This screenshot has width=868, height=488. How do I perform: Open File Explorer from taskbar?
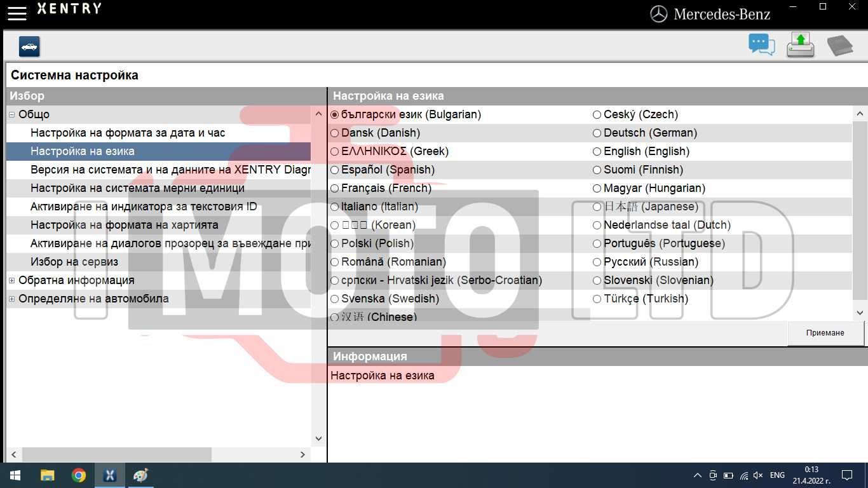(x=47, y=475)
